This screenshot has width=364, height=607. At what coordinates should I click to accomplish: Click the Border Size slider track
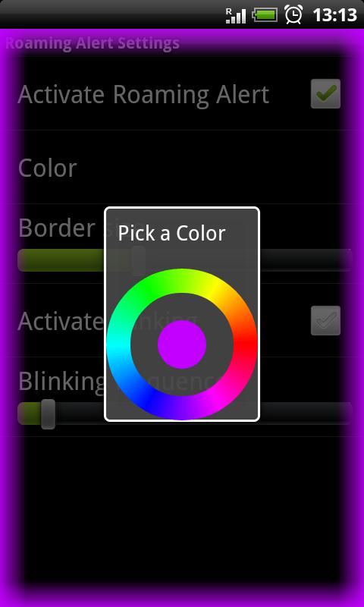click(185, 260)
